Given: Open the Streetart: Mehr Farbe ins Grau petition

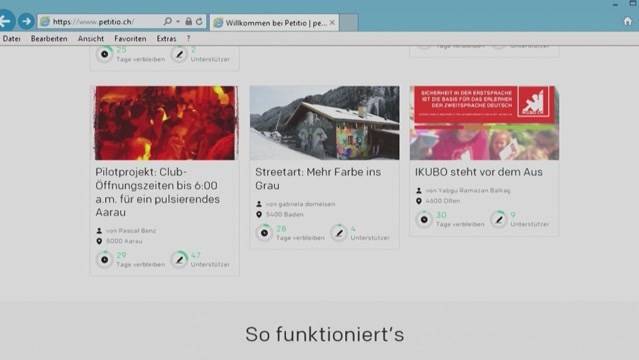Looking at the screenshot, I should pos(318,179).
